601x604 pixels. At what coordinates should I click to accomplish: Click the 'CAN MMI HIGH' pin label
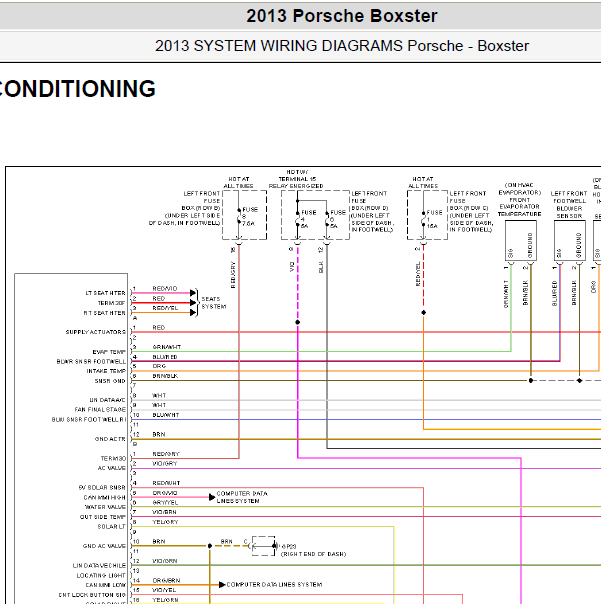click(x=104, y=498)
